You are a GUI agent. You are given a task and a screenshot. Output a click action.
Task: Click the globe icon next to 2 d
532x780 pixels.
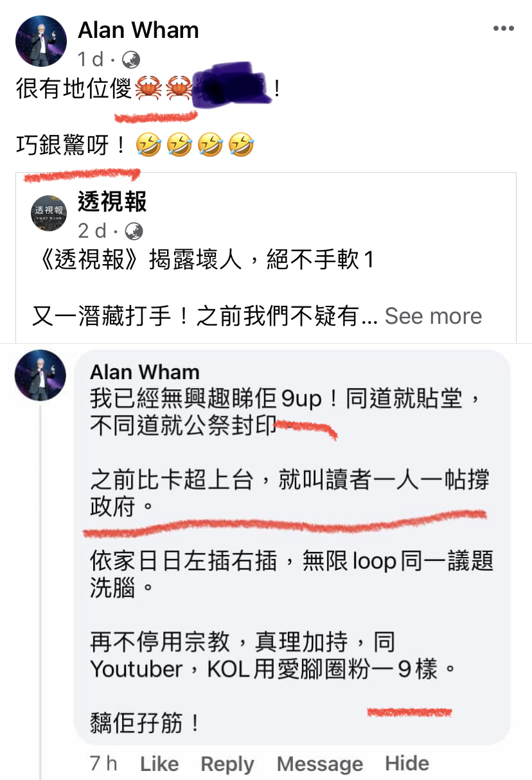click(x=134, y=231)
